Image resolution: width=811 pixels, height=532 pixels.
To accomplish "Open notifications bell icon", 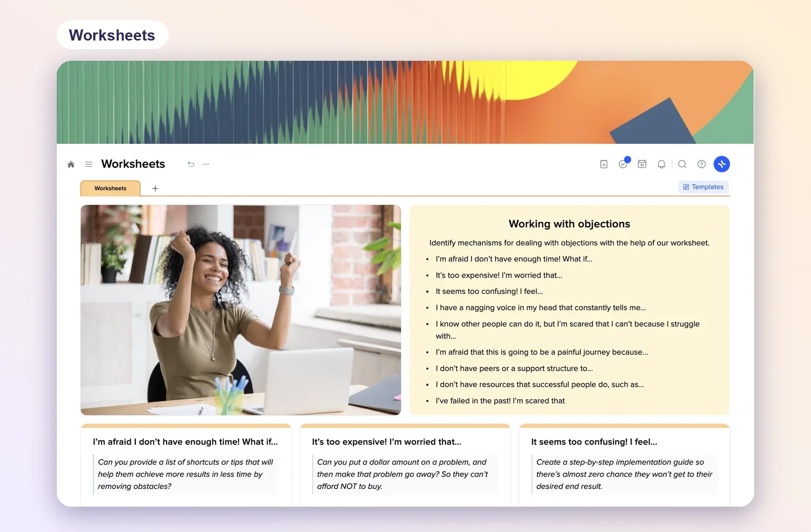I will [661, 164].
